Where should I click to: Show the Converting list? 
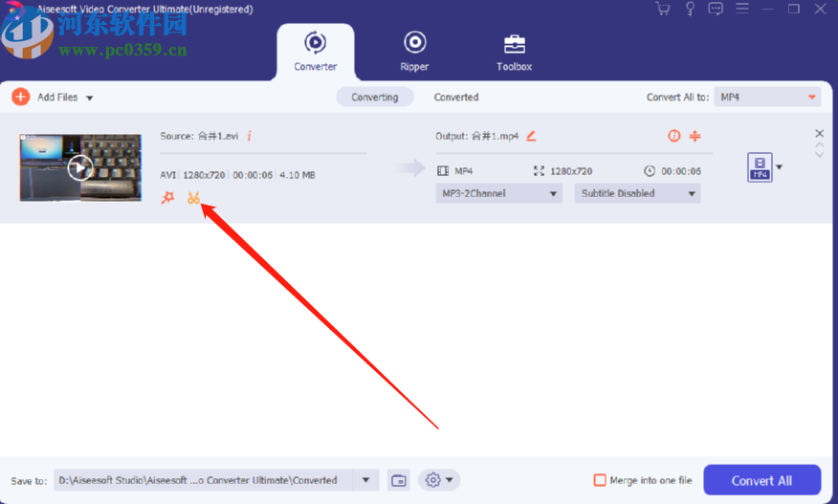coord(375,98)
